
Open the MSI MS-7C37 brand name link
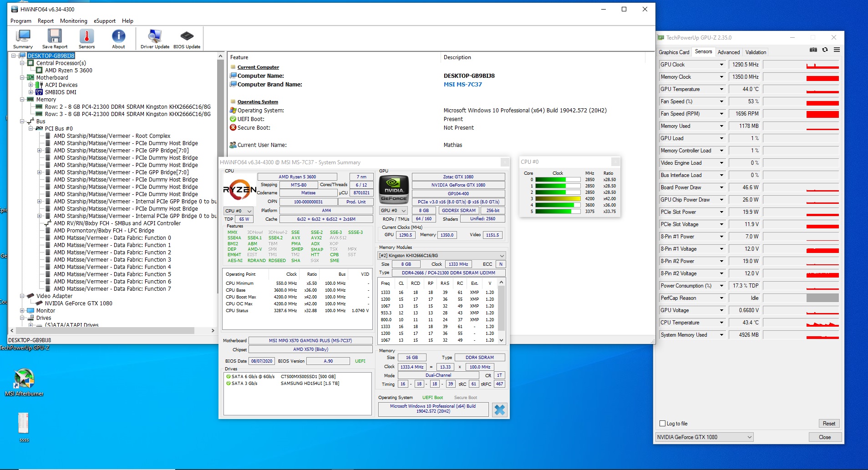[x=462, y=85]
